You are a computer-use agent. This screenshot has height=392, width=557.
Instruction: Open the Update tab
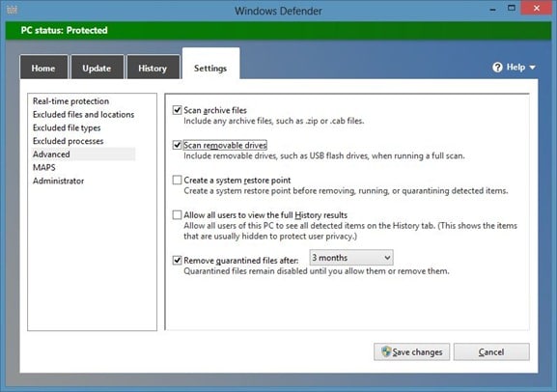pyautogui.click(x=97, y=68)
